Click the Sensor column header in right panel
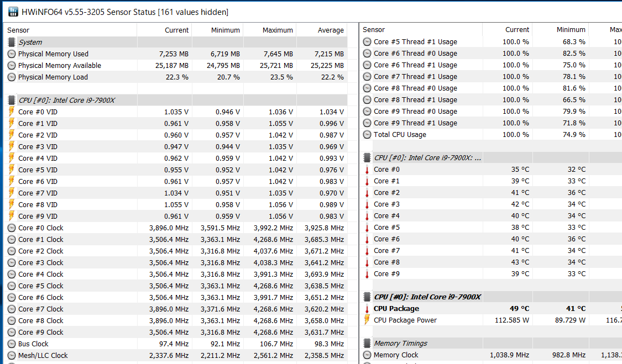This screenshot has width=622, height=364. [x=374, y=30]
